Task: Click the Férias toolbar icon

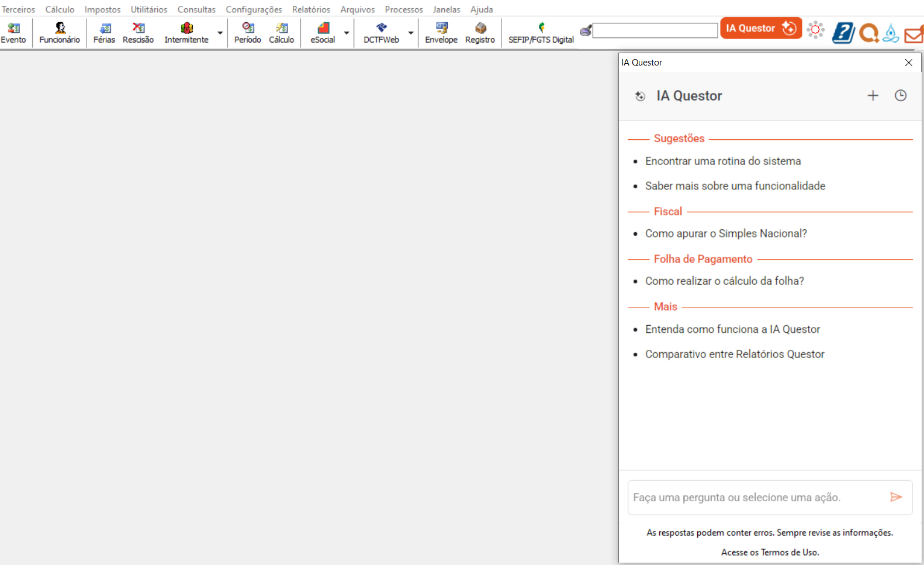Action: pyautogui.click(x=104, y=33)
